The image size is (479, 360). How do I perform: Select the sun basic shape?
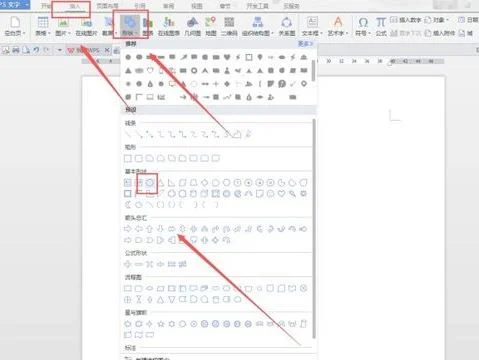[x=303, y=193]
